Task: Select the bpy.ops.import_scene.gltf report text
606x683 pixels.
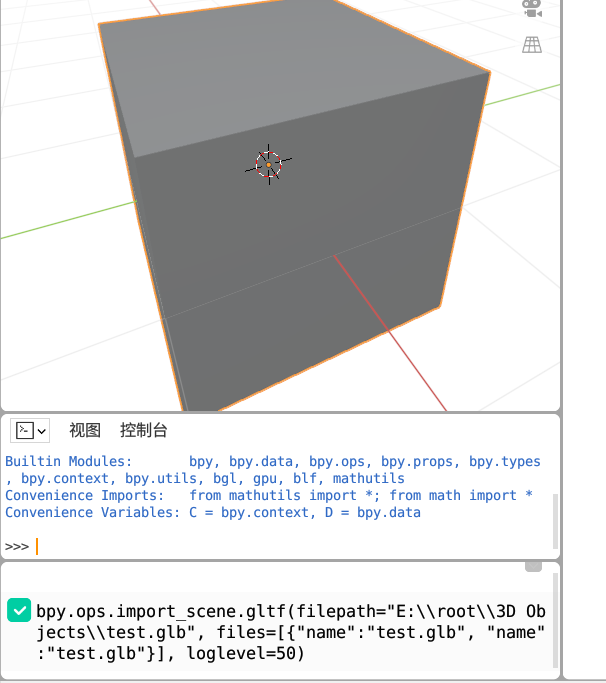Action: pyautogui.click(x=291, y=632)
